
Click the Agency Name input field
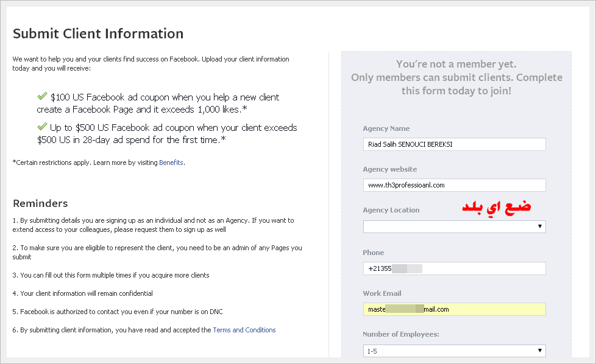[x=454, y=144]
